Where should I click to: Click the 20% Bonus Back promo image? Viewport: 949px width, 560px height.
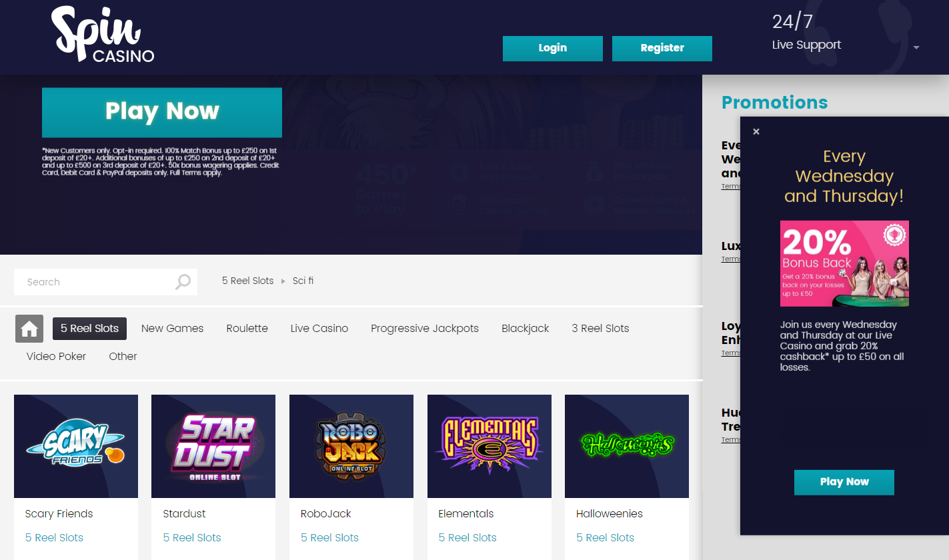(x=844, y=263)
